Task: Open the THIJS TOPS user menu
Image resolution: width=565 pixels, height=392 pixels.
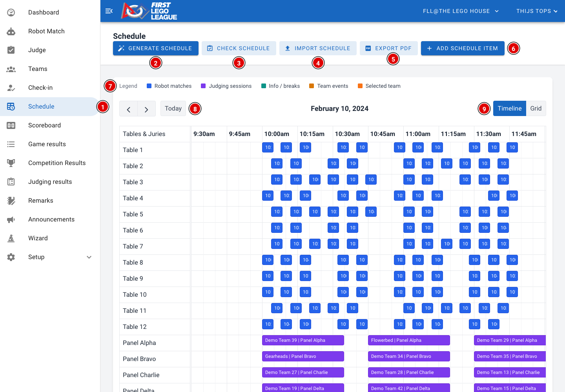Action: pyautogui.click(x=537, y=11)
